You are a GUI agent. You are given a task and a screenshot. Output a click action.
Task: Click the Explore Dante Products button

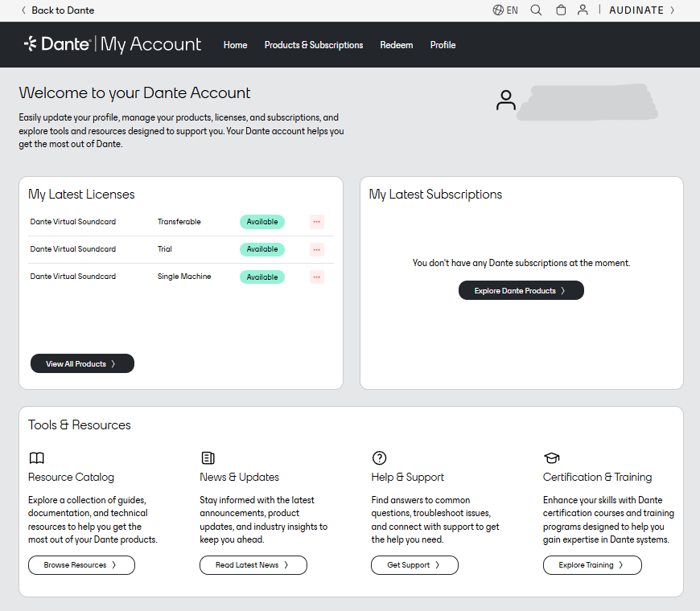coord(521,290)
